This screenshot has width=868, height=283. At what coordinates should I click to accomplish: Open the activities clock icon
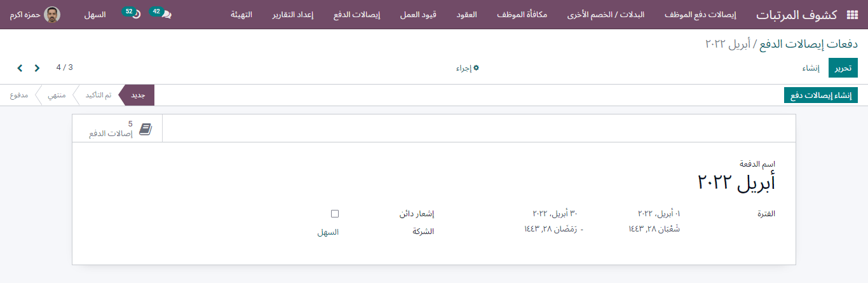tap(136, 15)
